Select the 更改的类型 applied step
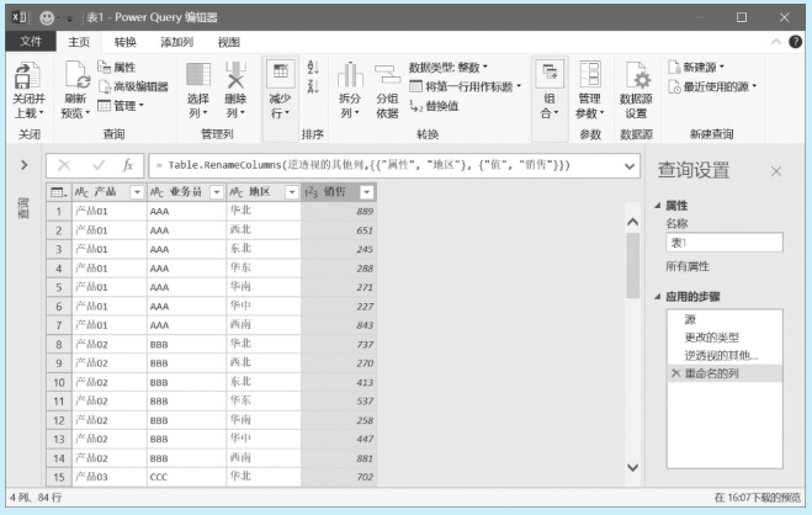This screenshot has height=515, width=812. click(712, 338)
